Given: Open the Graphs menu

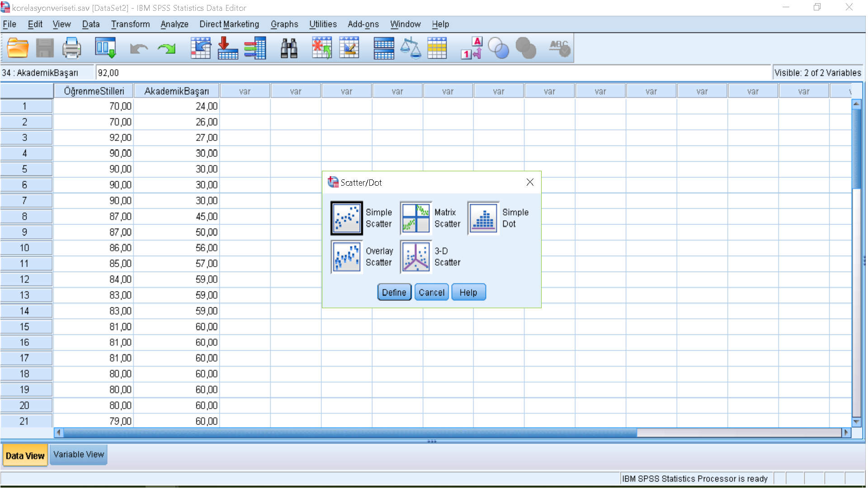Looking at the screenshot, I should [x=284, y=24].
